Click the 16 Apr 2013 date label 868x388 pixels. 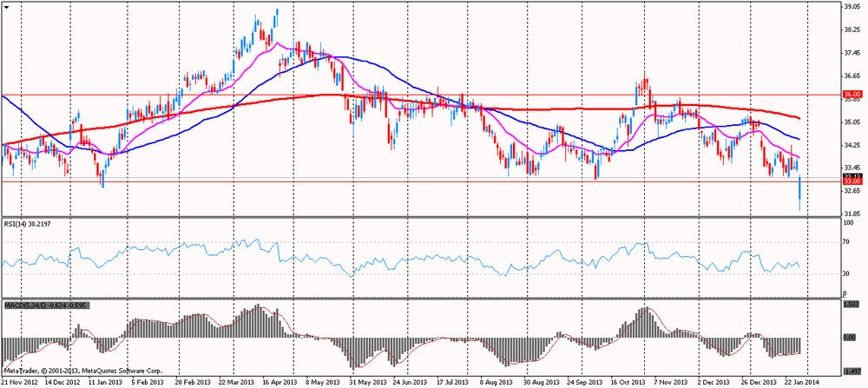coord(278,382)
